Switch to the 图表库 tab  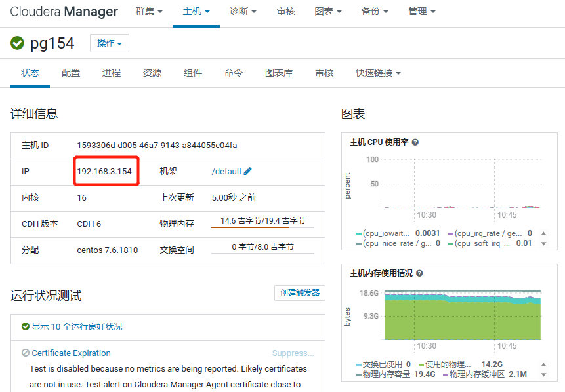pos(279,73)
